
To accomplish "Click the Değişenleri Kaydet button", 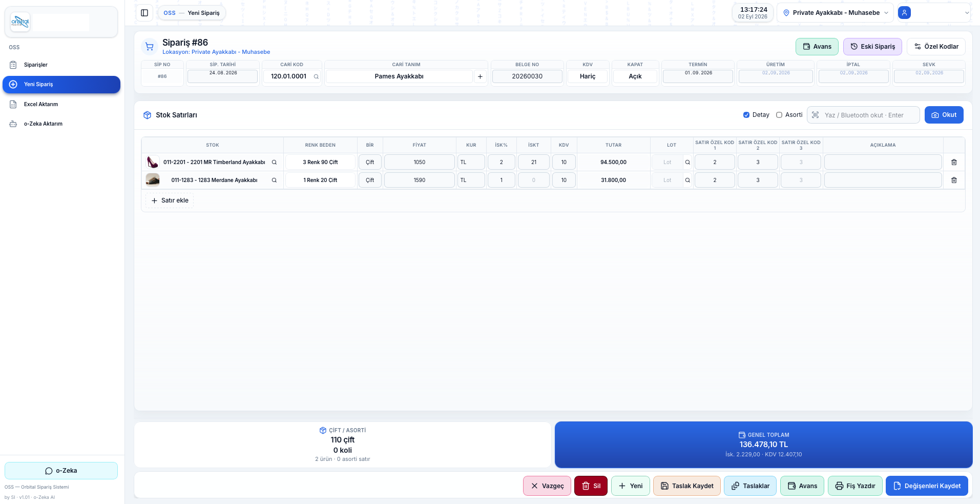I will coord(927,486).
